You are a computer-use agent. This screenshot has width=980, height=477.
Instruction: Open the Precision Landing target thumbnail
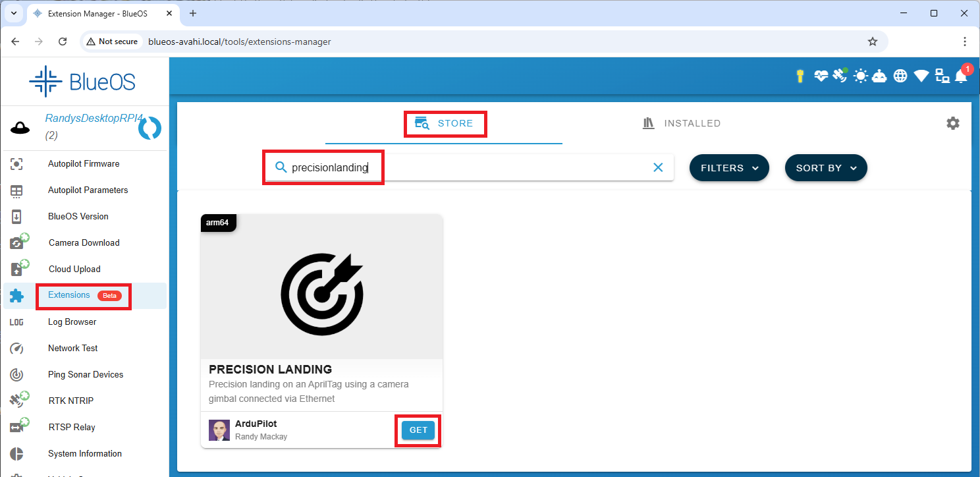click(321, 287)
